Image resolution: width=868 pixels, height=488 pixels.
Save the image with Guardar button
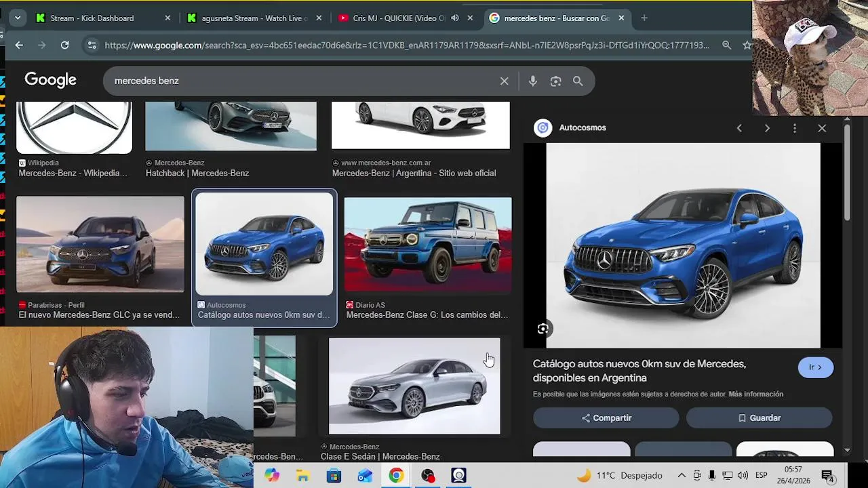pyautogui.click(x=759, y=418)
